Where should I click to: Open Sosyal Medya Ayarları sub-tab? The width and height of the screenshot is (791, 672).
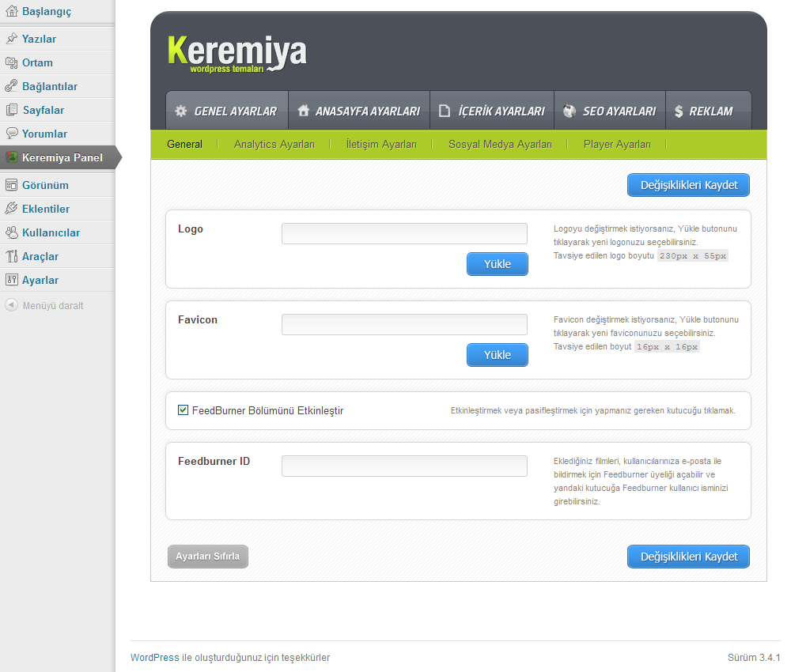[x=500, y=144]
